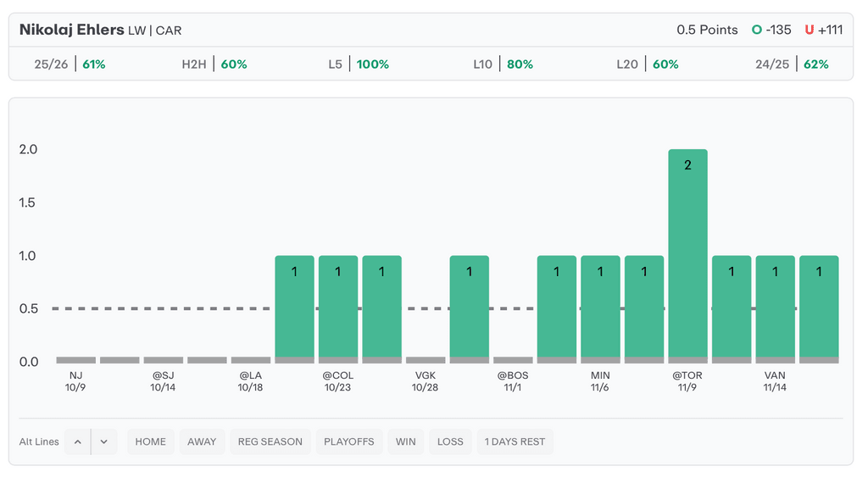Click the tallest bar for @TOR 11/9
Image resolution: width=868 pixels, height=477 pixels.
[x=687, y=254]
